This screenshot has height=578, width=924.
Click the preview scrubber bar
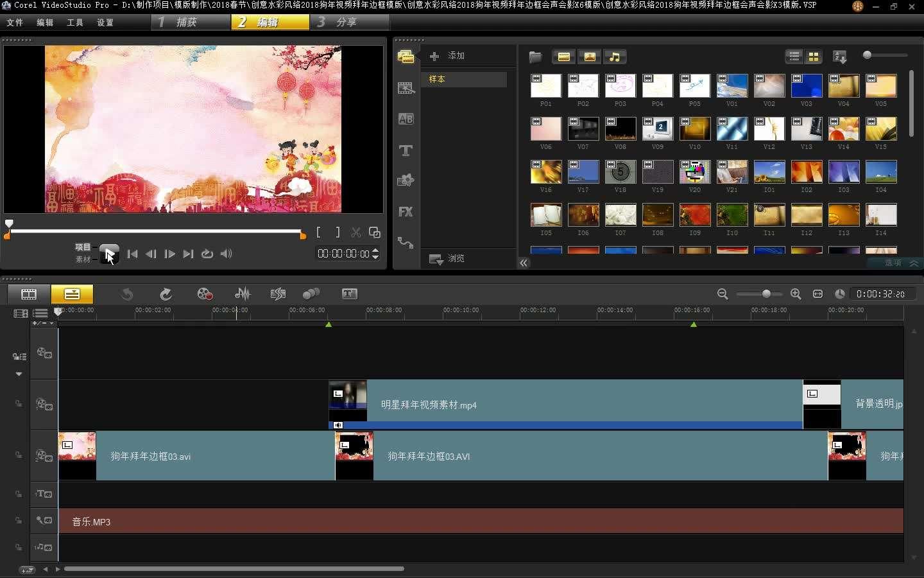tap(155, 231)
